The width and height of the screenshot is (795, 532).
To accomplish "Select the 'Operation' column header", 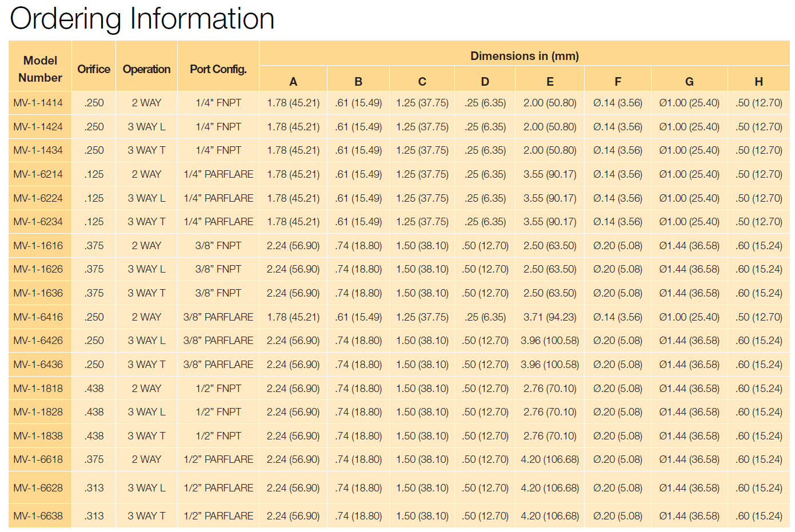I will point(147,69).
